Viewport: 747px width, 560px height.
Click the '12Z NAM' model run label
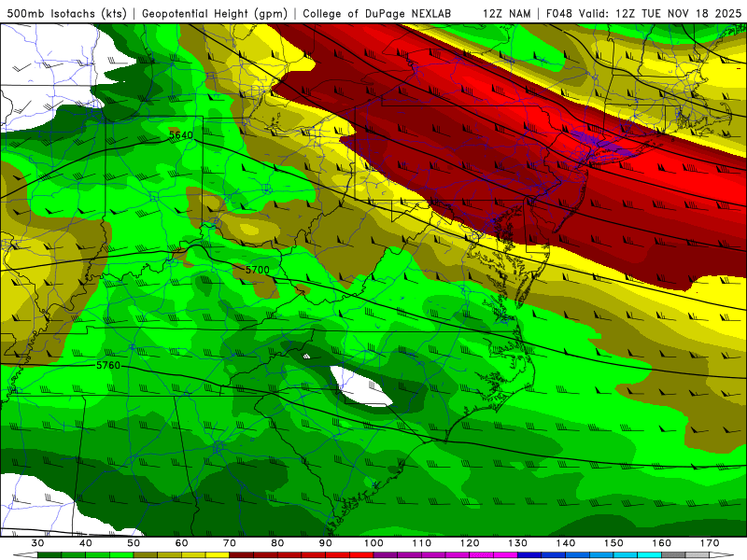507,14
